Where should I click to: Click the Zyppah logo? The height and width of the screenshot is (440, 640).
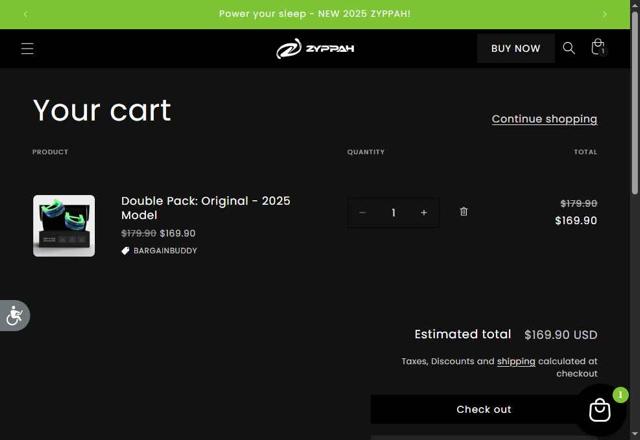315,49
